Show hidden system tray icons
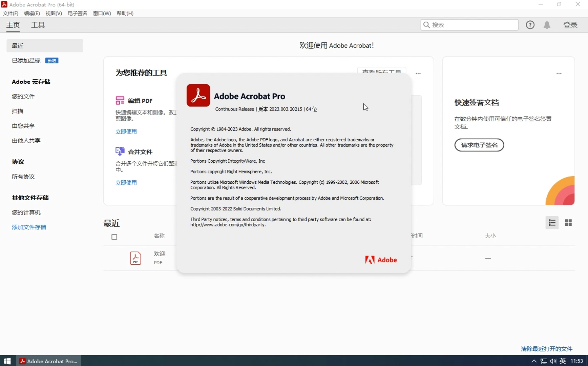Viewport: 588px width, 366px height. click(534, 361)
